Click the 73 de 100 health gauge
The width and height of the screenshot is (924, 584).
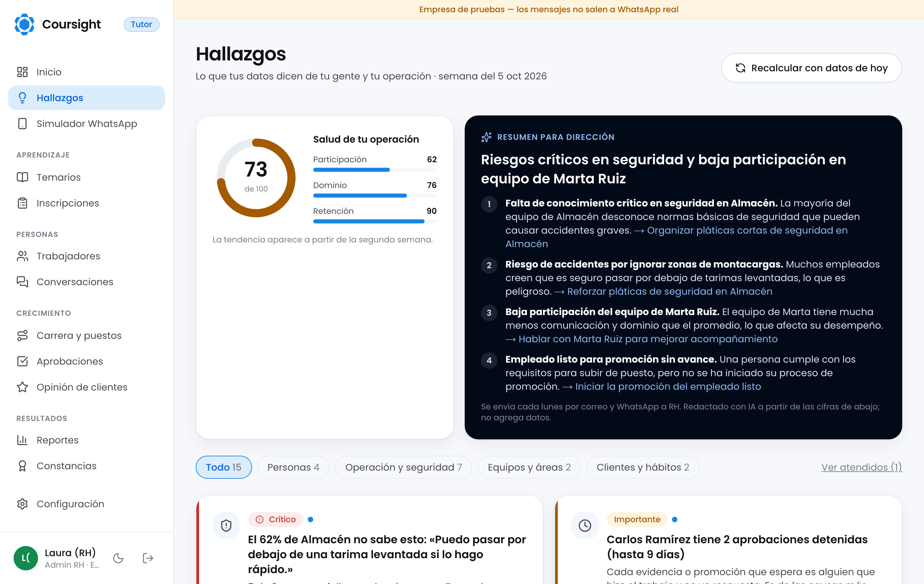256,178
